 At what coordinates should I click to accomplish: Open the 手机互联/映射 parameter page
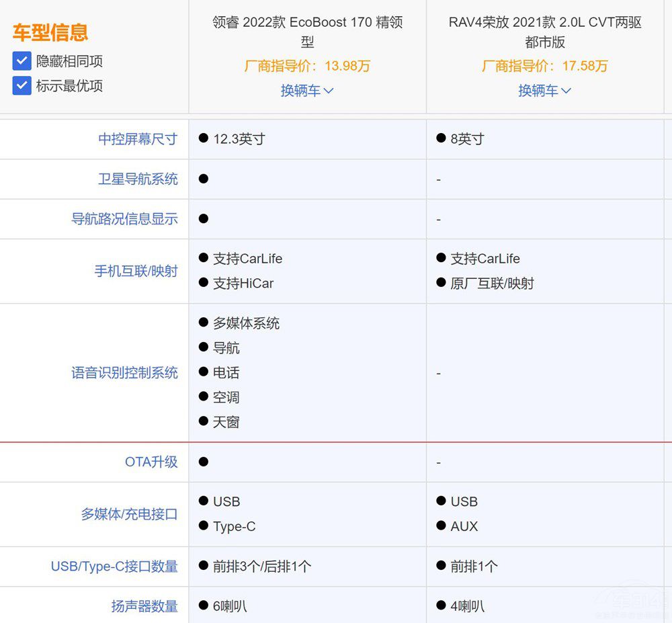coord(136,271)
